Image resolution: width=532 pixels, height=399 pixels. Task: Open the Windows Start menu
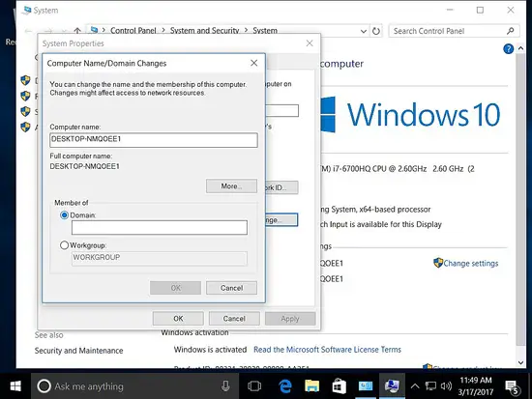point(15,386)
